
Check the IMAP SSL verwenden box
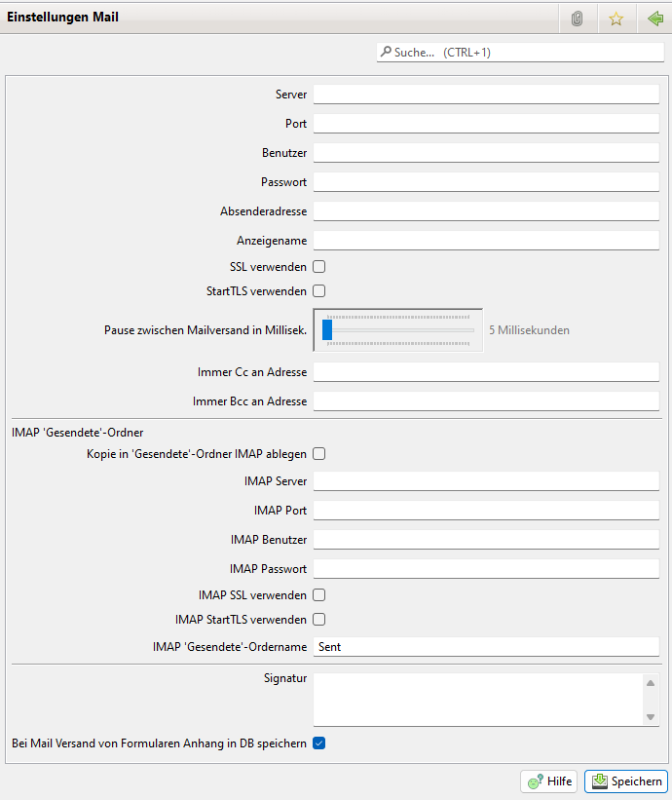[x=318, y=594]
